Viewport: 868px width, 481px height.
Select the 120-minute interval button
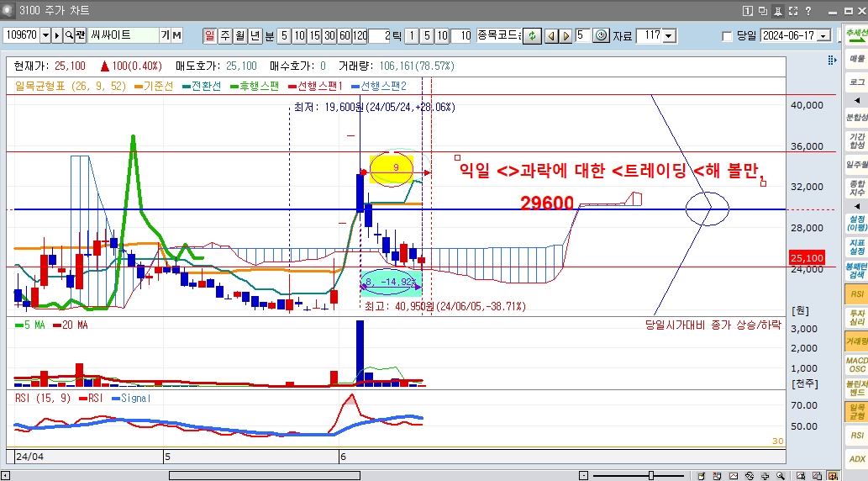point(360,36)
